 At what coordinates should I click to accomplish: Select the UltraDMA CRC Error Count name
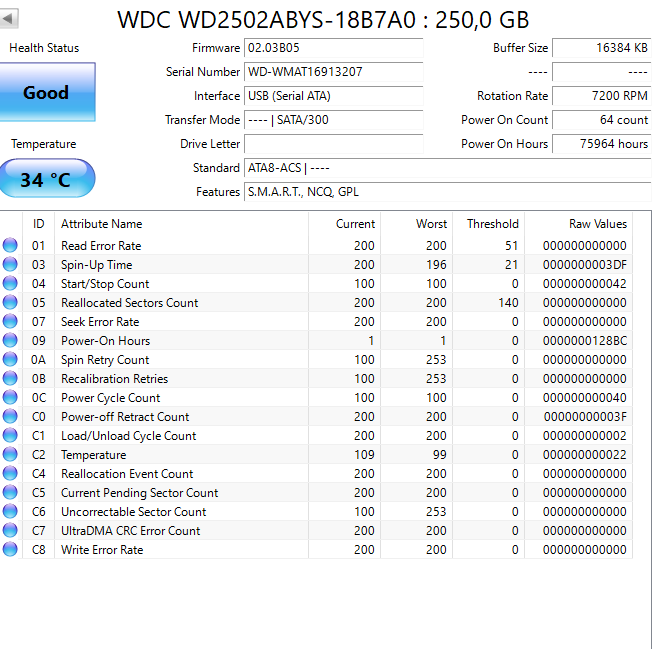pyautogui.click(x=130, y=531)
